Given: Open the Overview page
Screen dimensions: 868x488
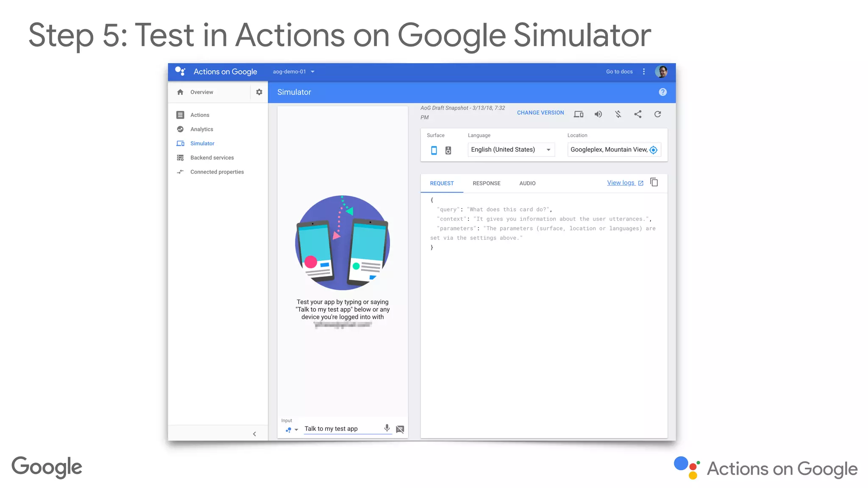Looking at the screenshot, I should coord(202,92).
